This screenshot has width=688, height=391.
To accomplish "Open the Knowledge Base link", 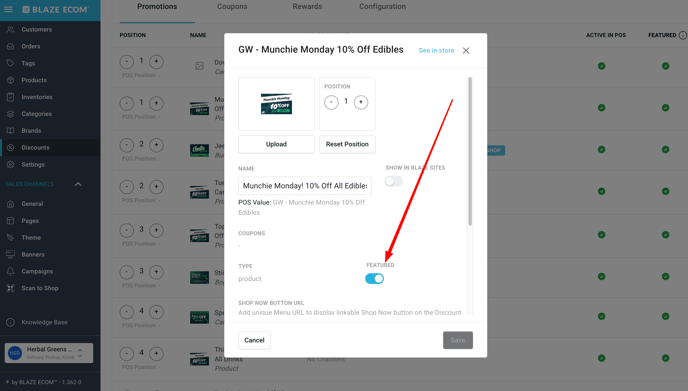I will (x=44, y=322).
